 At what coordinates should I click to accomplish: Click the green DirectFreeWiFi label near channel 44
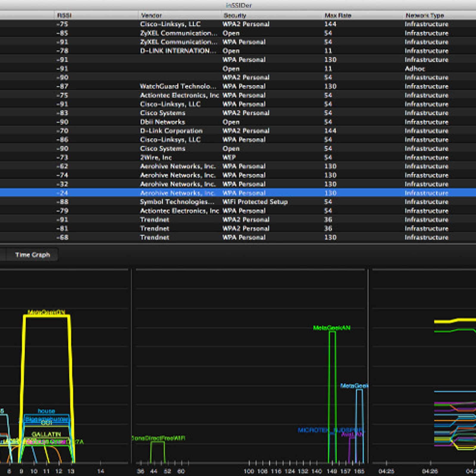[x=159, y=438]
